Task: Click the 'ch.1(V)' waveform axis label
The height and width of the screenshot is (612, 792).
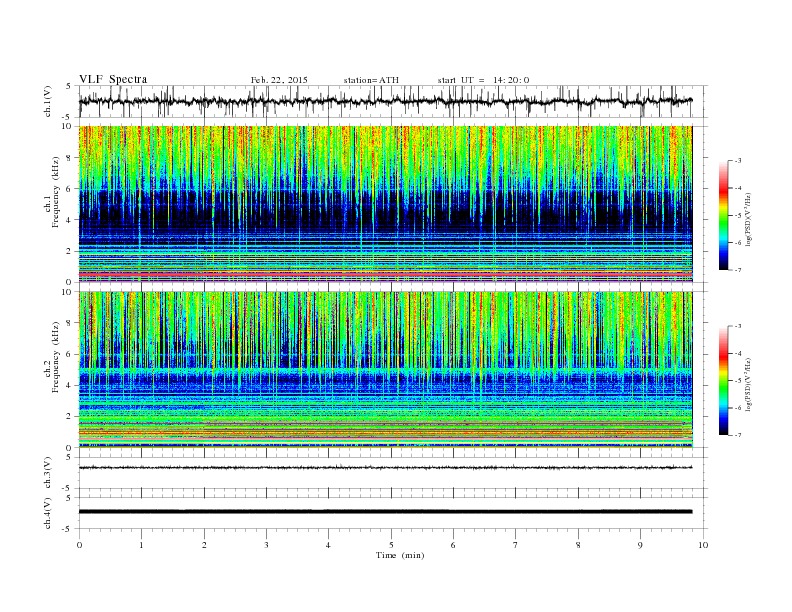Action: click(48, 101)
